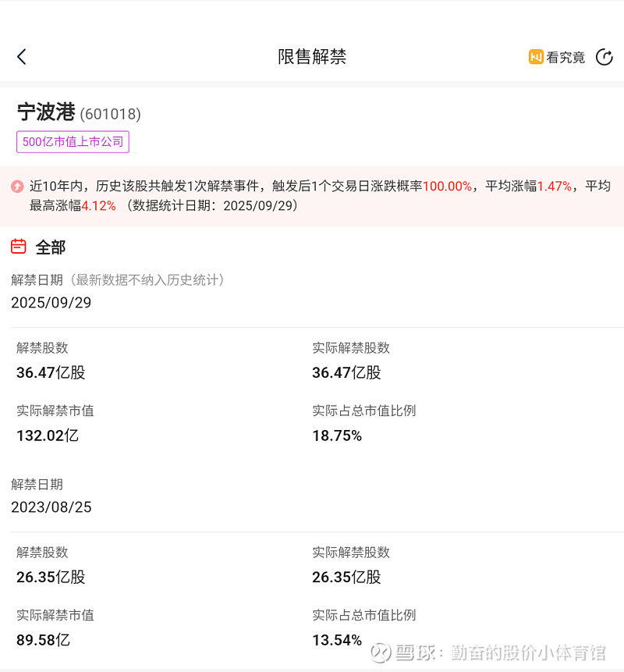The width and height of the screenshot is (624, 672).
Task: Tap the red 100.00% probability figure
Action: pyautogui.click(x=447, y=187)
